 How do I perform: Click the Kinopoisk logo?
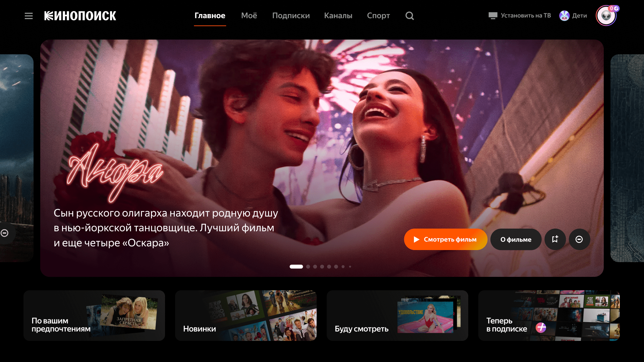pyautogui.click(x=80, y=16)
